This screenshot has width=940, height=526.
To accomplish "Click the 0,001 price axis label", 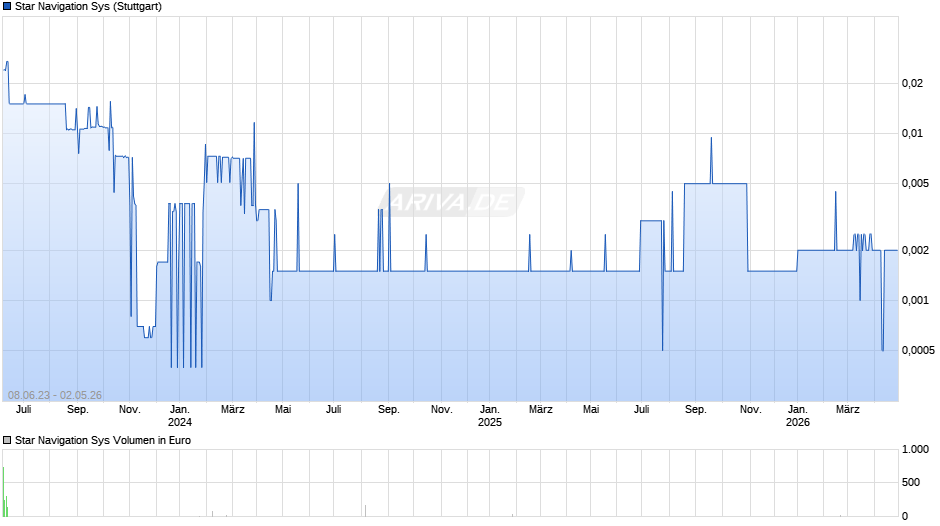I will pyautogui.click(x=915, y=300).
